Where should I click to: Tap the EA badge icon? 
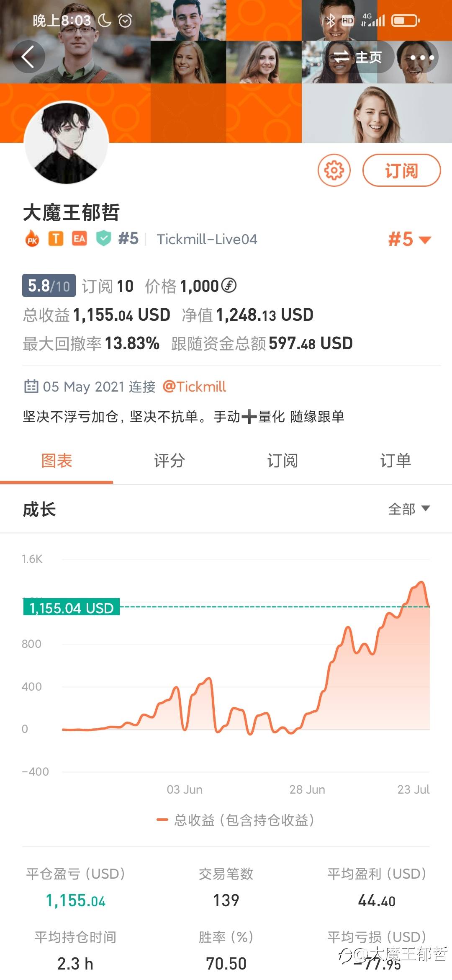79,239
